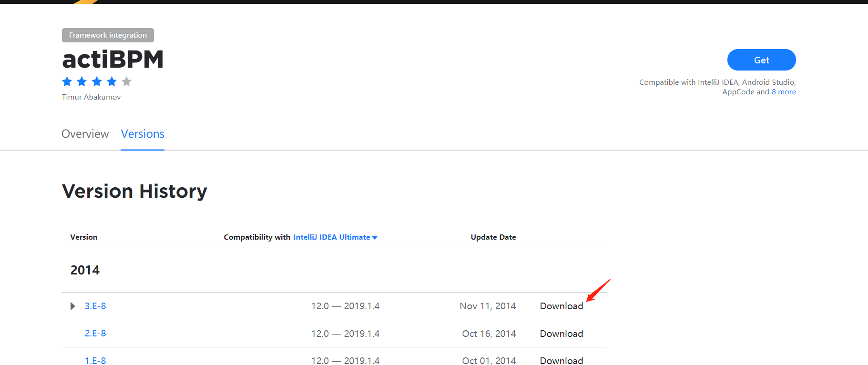Screen dimensions: 868x365
Task: Open the '8 more' compatible products link
Action: click(784, 92)
